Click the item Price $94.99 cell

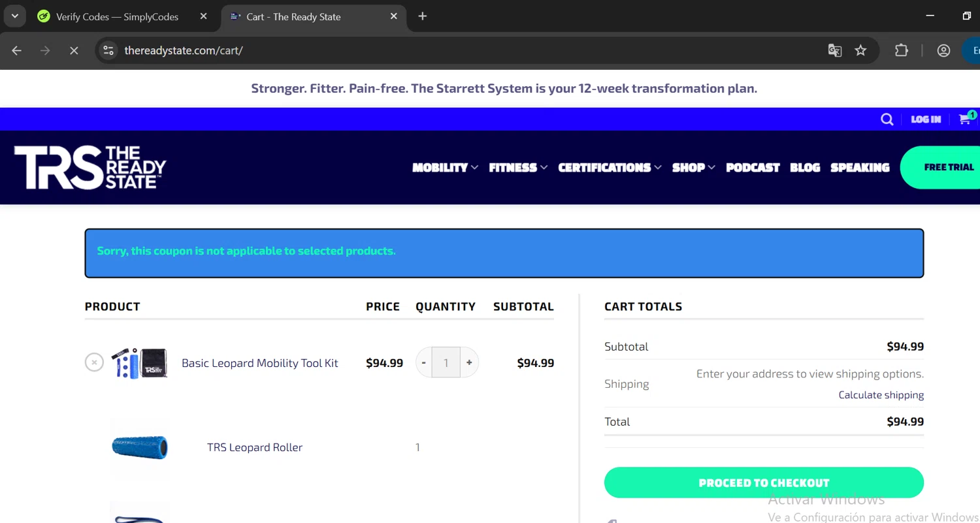pyautogui.click(x=384, y=363)
